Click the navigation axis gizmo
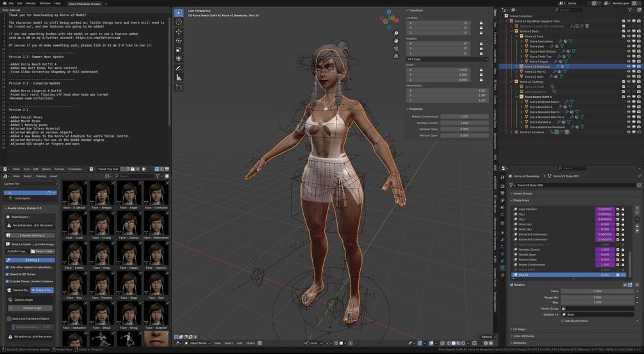Image resolution: width=644 pixels, height=354 pixels. [389, 19]
